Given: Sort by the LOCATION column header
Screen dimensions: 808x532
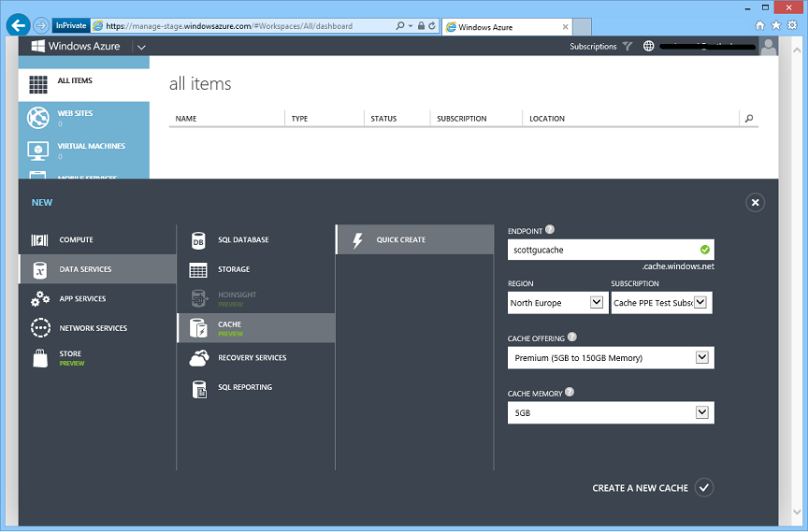Looking at the screenshot, I should click(x=547, y=119).
